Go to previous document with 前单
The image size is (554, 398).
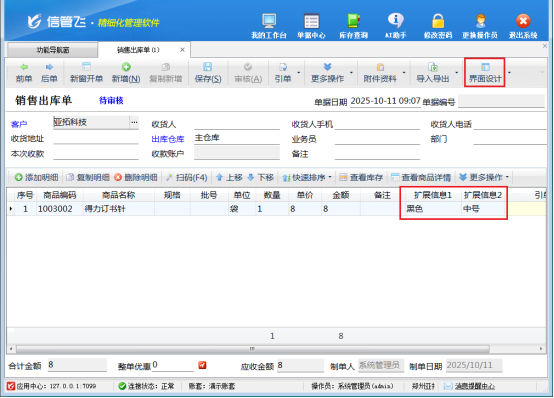[24, 73]
